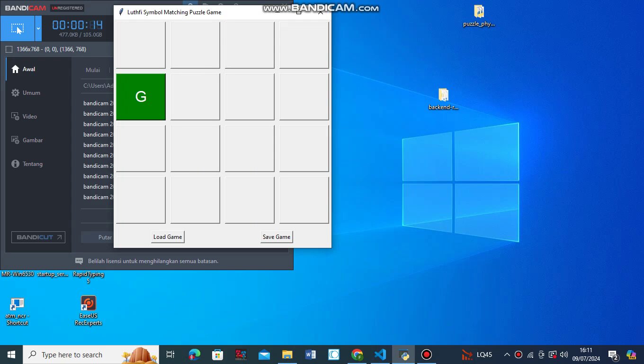Load a saved puzzle with Load Game
This screenshot has width=644, height=364.
point(168,237)
